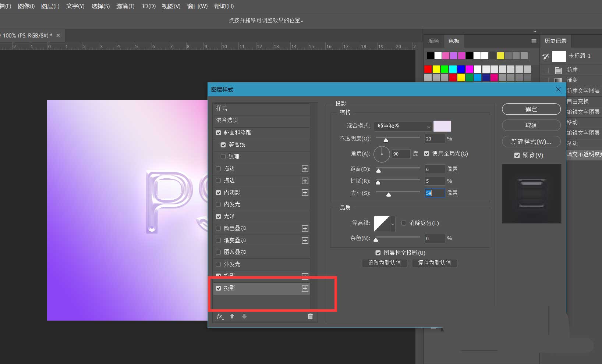602x364 pixels.
Task: Enable the 图案叠加 checkbox
Action: click(219, 252)
